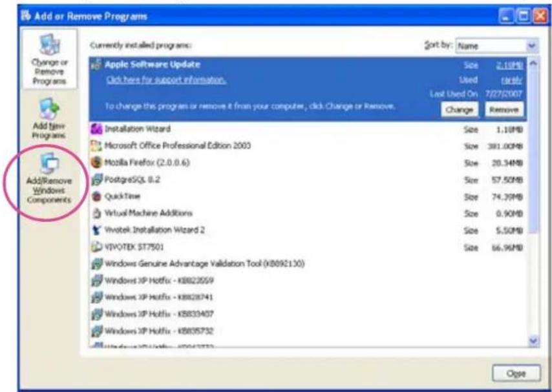
Task: Click the Mozilla Firefox icon
Action: 96,163
